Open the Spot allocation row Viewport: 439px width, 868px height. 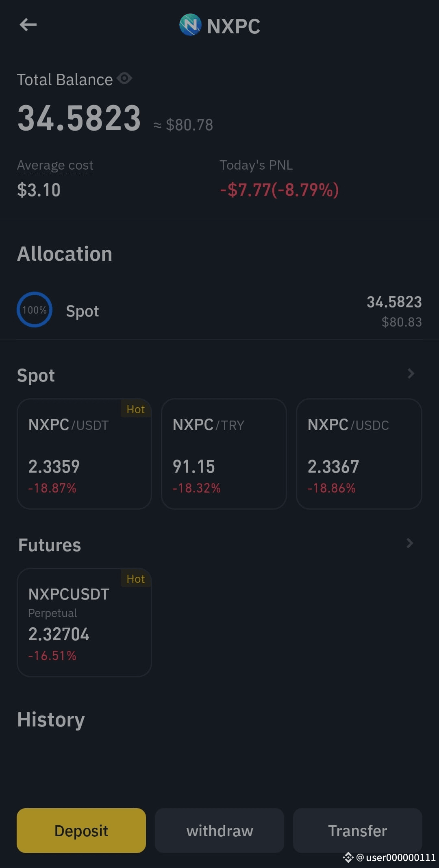pos(219,311)
